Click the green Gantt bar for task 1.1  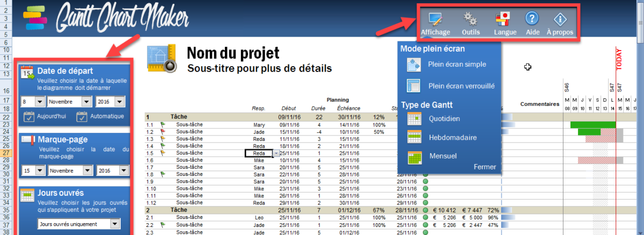click(592, 125)
